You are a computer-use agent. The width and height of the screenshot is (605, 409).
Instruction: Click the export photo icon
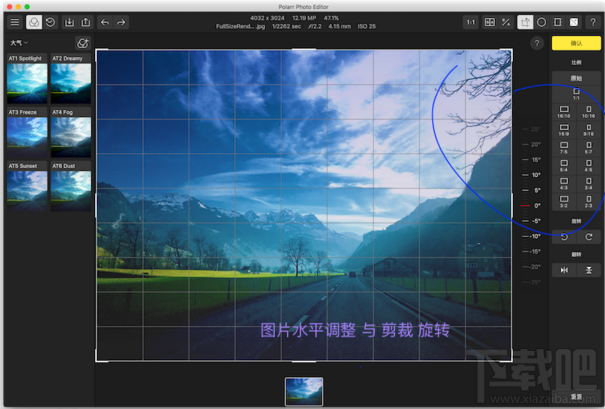(x=85, y=22)
